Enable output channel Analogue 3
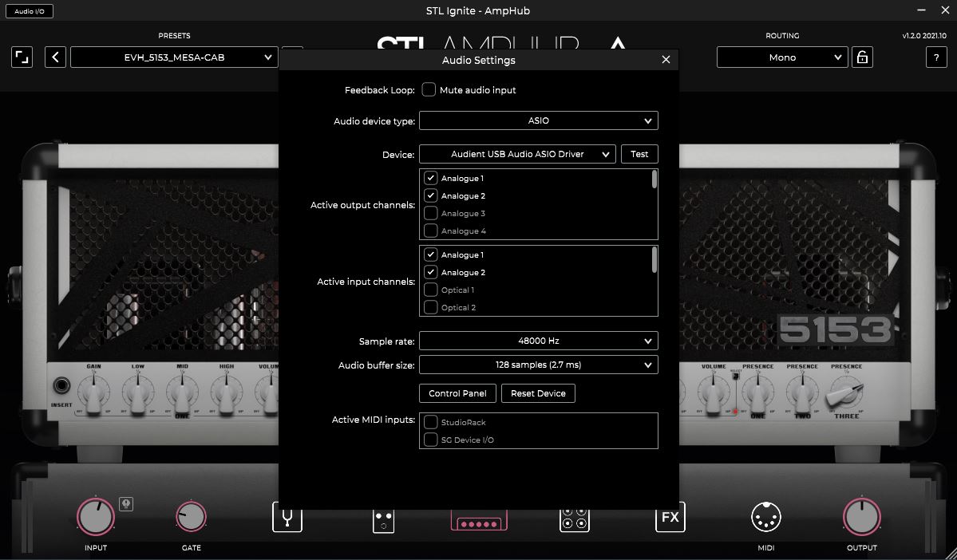Viewport: 957px width, 560px height. (430, 214)
